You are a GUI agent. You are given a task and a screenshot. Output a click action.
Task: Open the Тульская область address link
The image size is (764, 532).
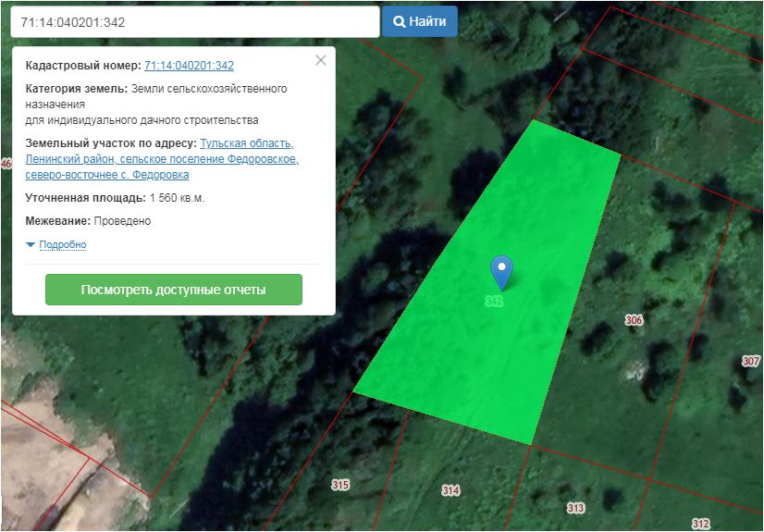[246, 143]
